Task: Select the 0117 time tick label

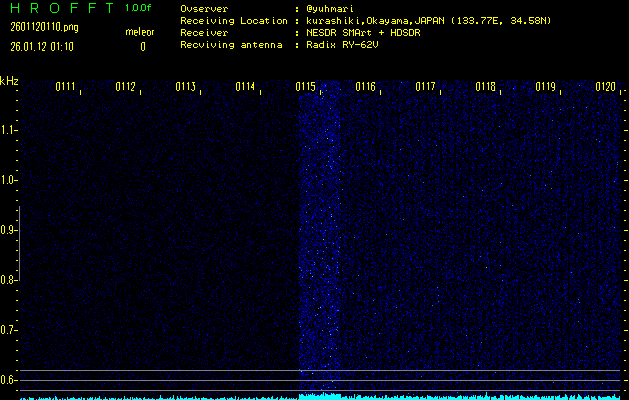Action: [x=425, y=87]
